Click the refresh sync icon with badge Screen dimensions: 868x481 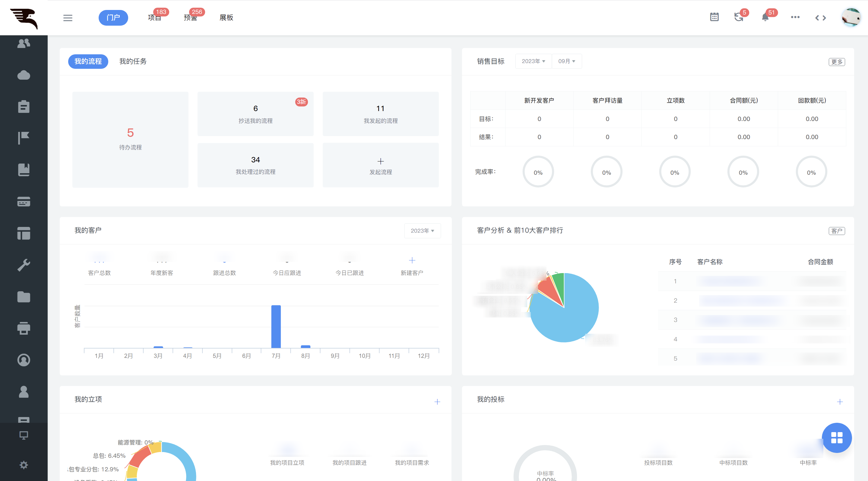[x=739, y=17]
